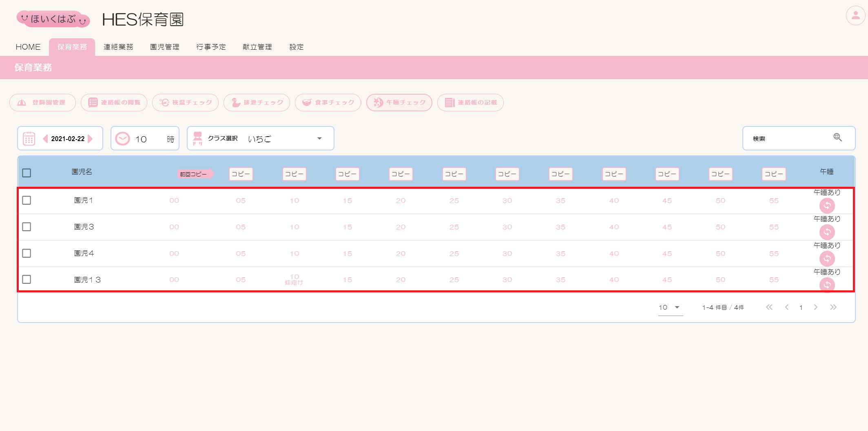
Task: Click into the 検索 search field
Action: click(x=787, y=139)
